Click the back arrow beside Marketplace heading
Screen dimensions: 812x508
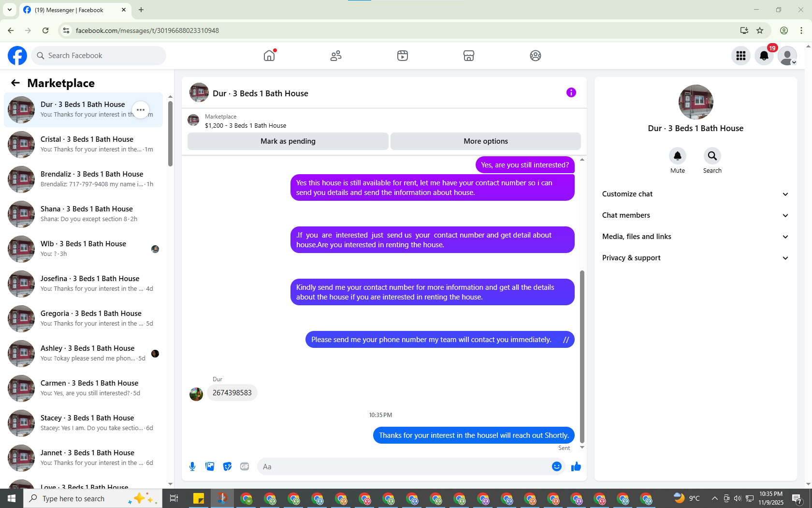click(15, 83)
